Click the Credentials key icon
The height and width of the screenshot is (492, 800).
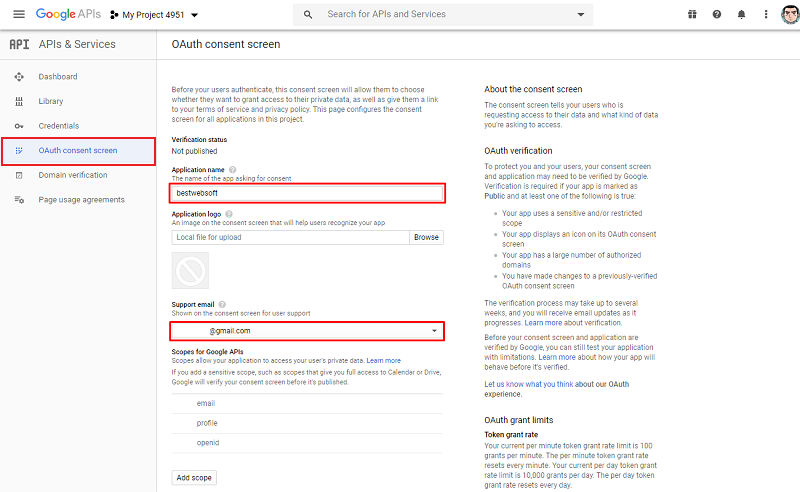pos(19,126)
